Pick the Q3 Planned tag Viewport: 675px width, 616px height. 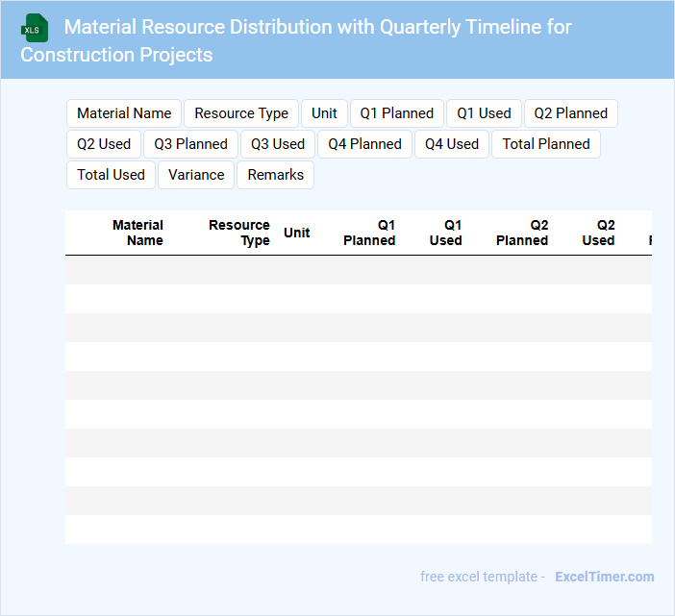pos(190,144)
